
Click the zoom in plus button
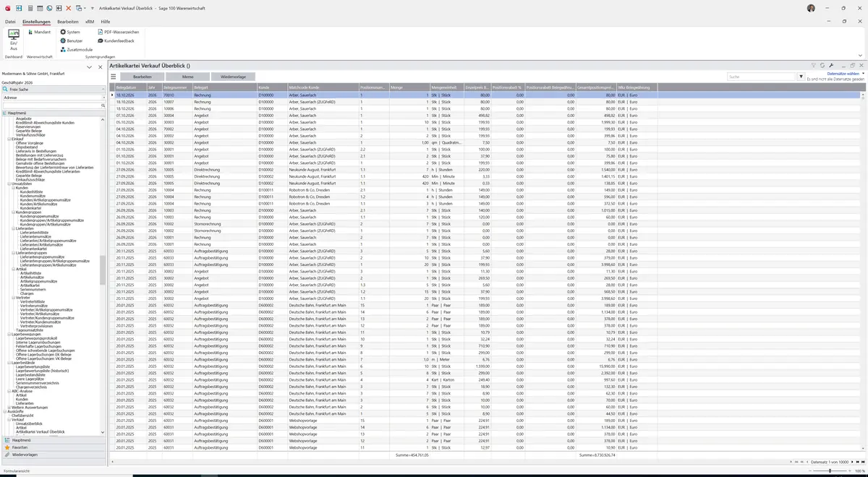848,470
